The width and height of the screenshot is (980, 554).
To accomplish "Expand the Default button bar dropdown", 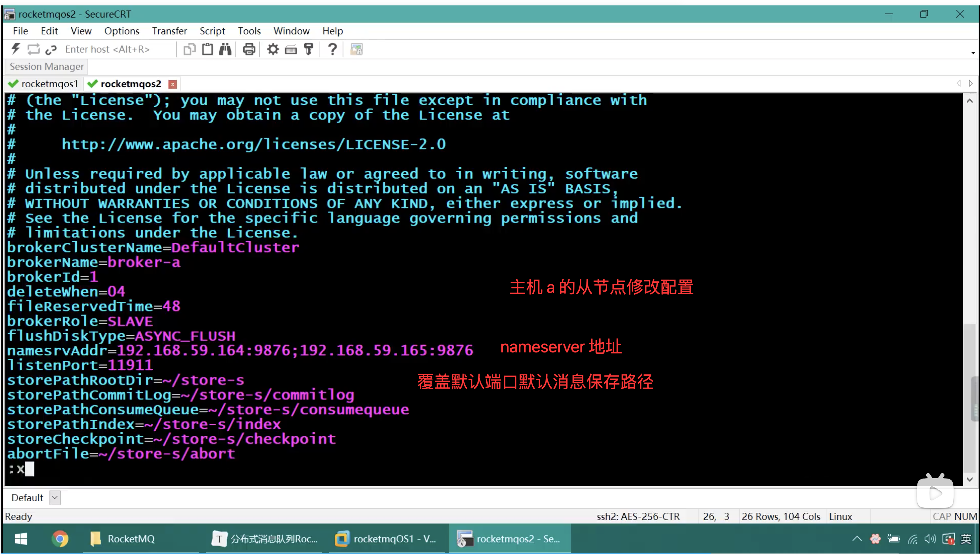I will coord(55,498).
